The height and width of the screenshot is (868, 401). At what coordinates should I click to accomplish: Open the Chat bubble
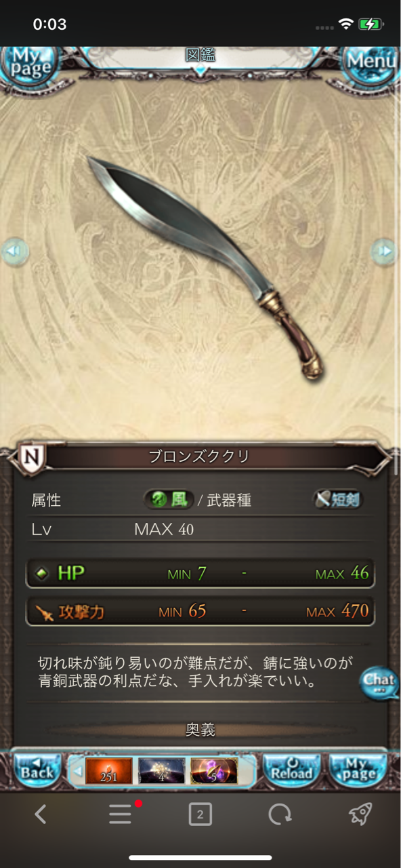point(379,682)
